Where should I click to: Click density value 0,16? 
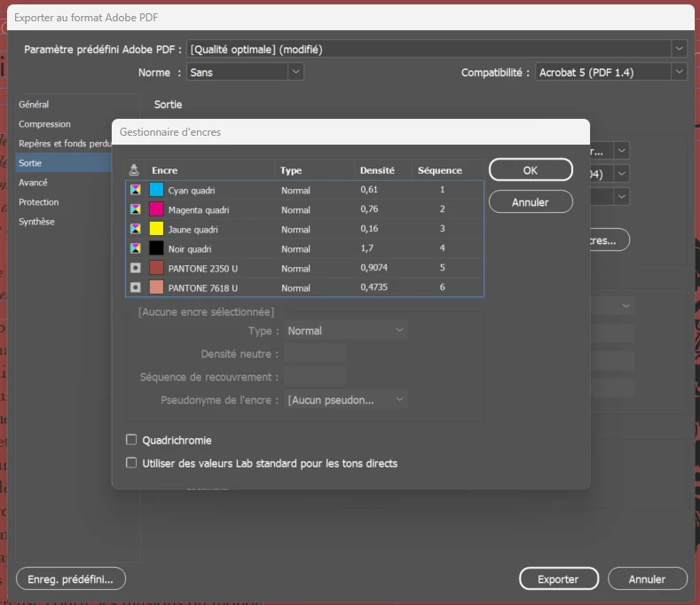[369, 229]
